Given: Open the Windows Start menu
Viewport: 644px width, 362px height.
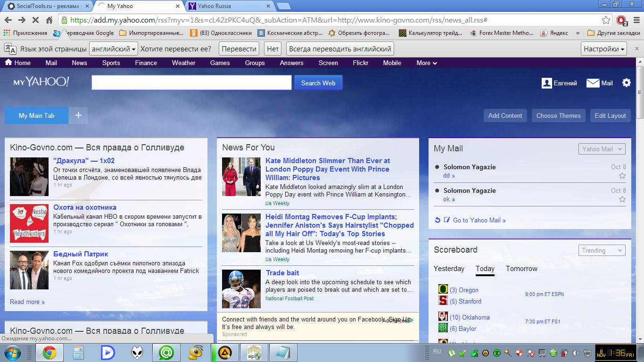Looking at the screenshot, I should [x=12, y=353].
